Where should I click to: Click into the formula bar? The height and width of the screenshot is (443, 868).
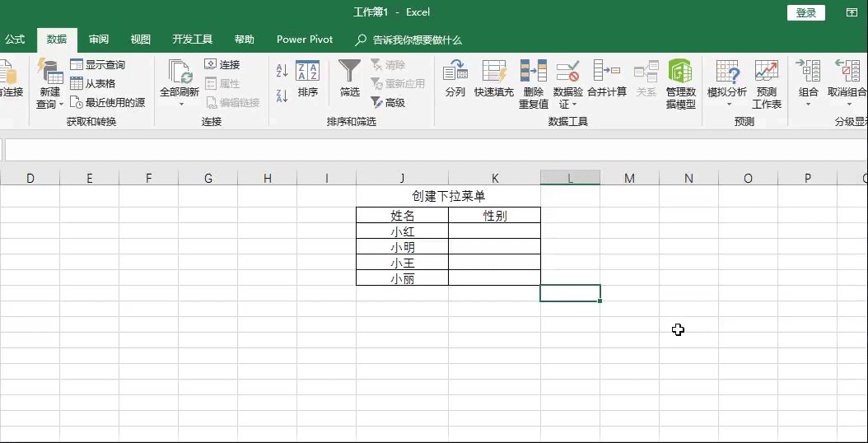pyautogui.click(x=436, y=150)
